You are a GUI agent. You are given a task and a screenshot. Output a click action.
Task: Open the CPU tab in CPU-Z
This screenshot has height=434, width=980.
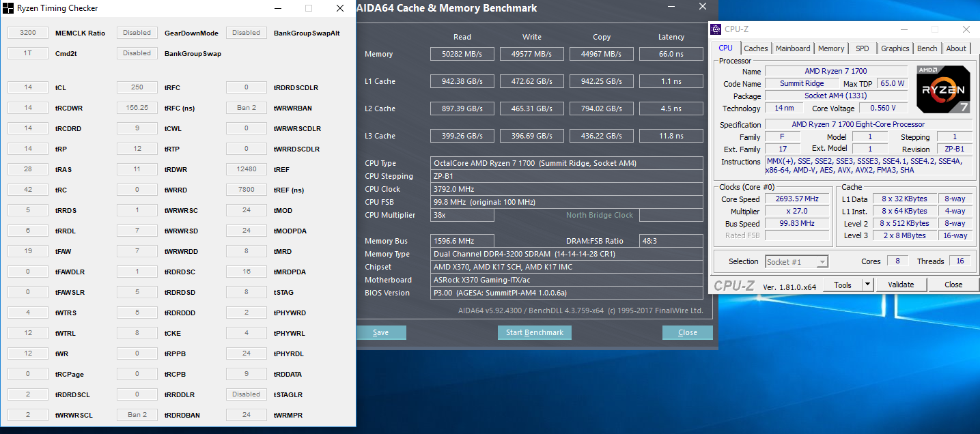725,48
